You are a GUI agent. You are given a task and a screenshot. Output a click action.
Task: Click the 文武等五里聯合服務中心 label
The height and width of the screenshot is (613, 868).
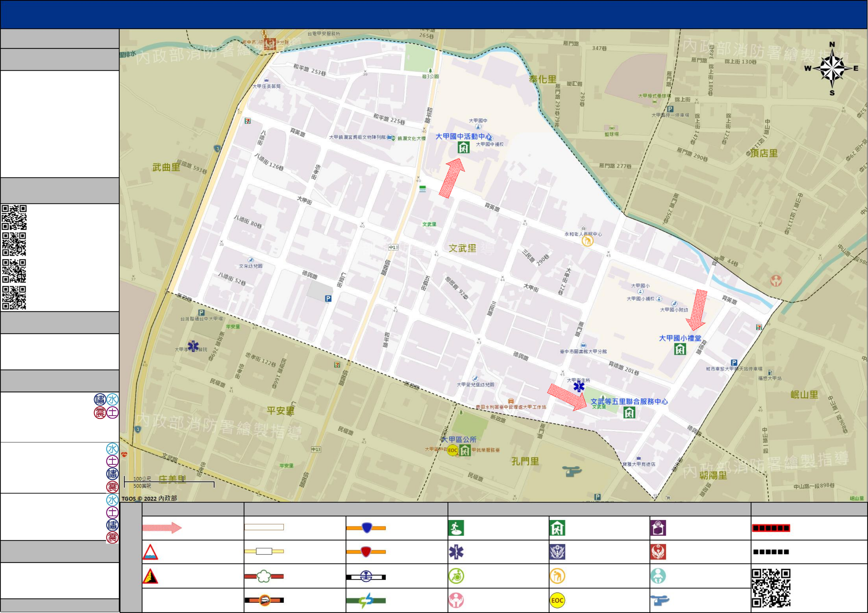630,402
